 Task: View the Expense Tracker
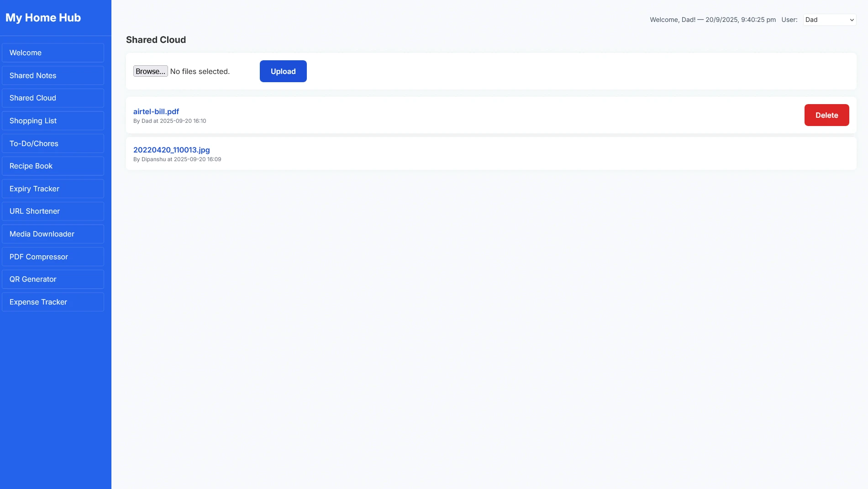click(53, 302)
